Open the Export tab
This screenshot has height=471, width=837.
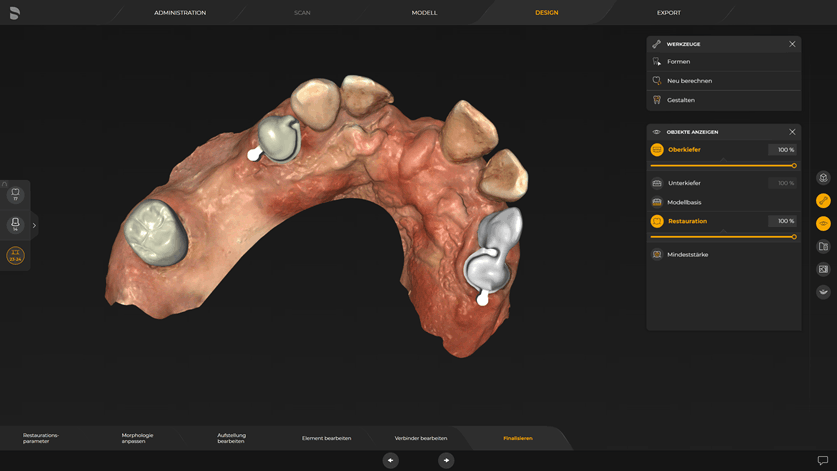[x=668, y=13]
